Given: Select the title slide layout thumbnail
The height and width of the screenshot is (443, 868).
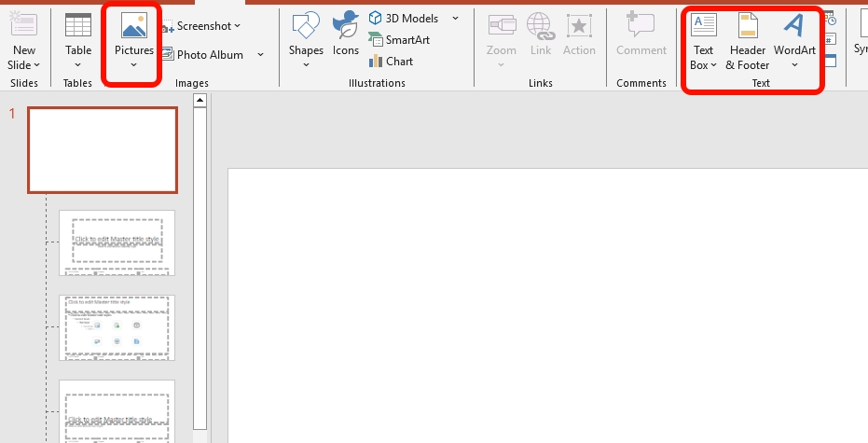Looking at the screenshot, I should pos(117,242).
